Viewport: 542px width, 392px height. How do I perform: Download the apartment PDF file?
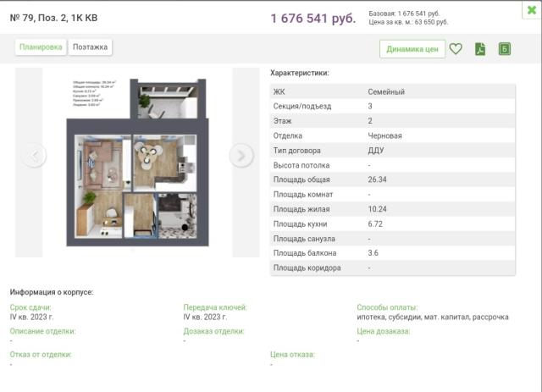[479, 49]
